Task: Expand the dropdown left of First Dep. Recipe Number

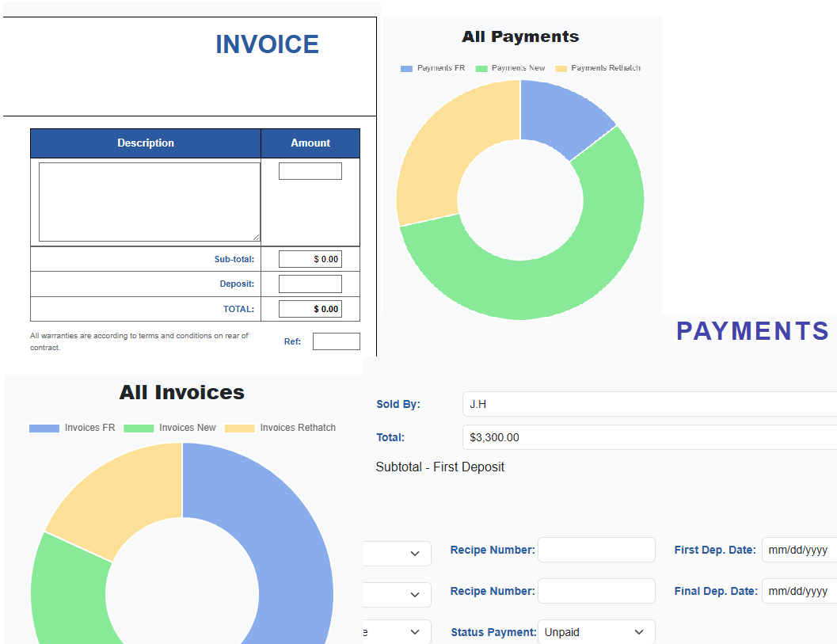Action: coord(398,554)
